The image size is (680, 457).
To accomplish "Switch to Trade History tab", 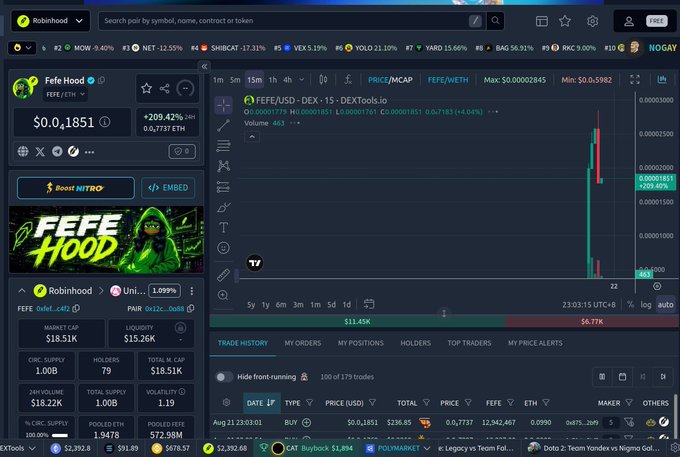I will tap(243, 343).
